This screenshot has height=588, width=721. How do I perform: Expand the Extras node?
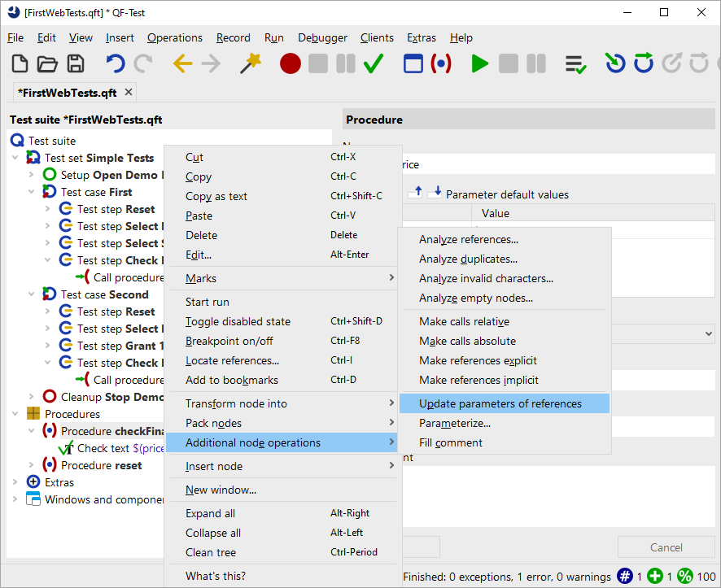click(15, 482)
